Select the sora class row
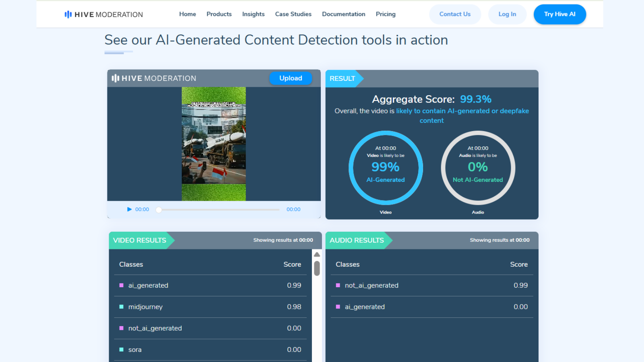 click(x=210, y=350)
